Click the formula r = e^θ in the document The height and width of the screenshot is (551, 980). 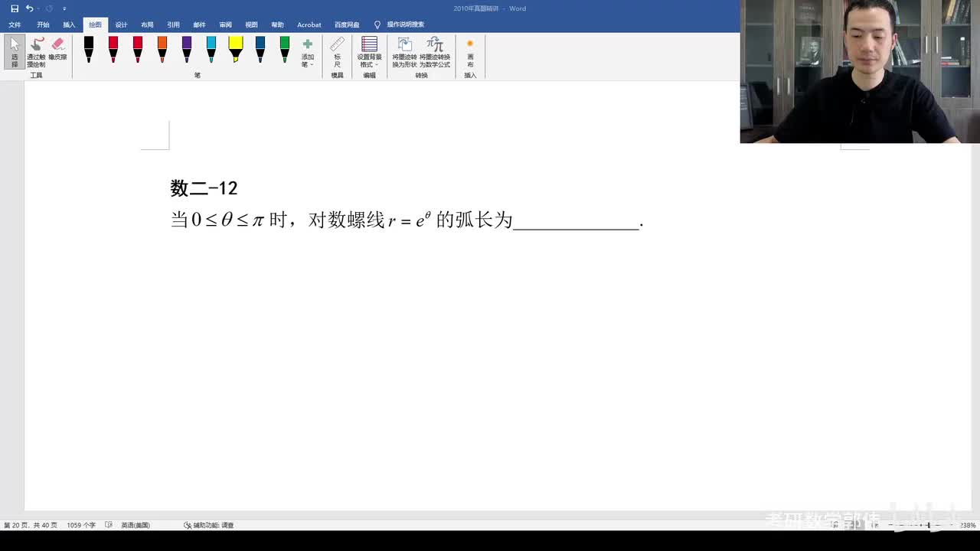[x=409, y=220]
